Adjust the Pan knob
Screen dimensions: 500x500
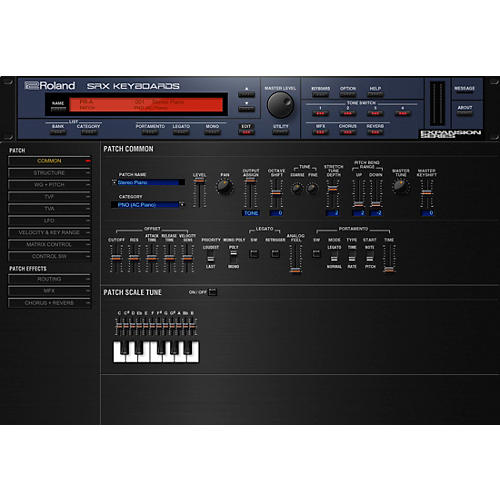click(224, 187)
